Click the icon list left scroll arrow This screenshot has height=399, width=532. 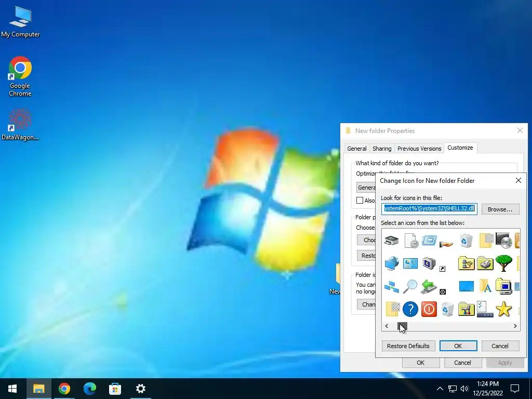click(387, 326)
